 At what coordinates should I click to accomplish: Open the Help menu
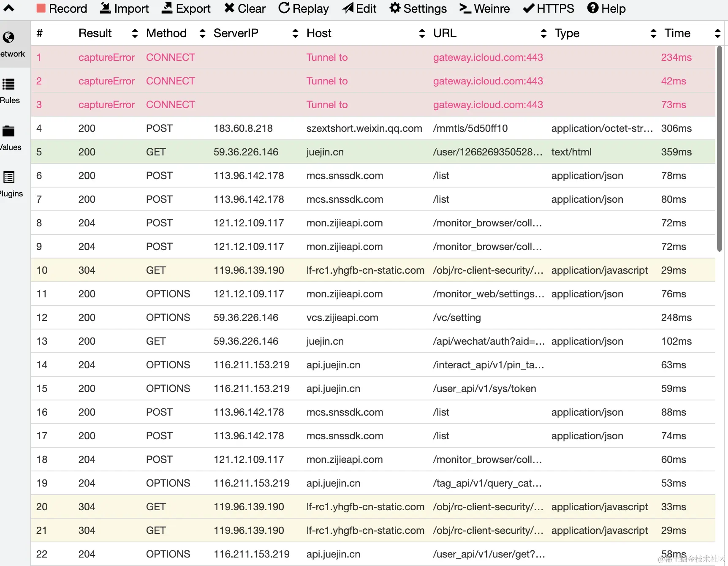click(x=606, y=8)
